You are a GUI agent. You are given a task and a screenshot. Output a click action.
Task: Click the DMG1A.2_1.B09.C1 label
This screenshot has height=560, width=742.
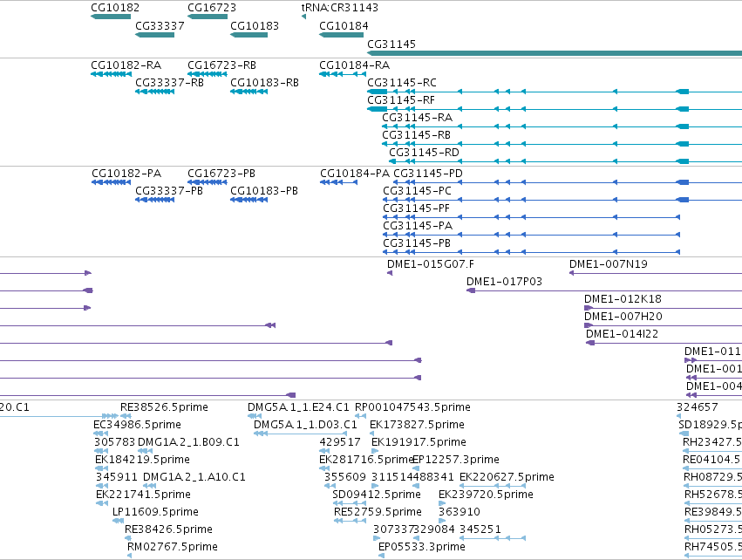point(189,442)
